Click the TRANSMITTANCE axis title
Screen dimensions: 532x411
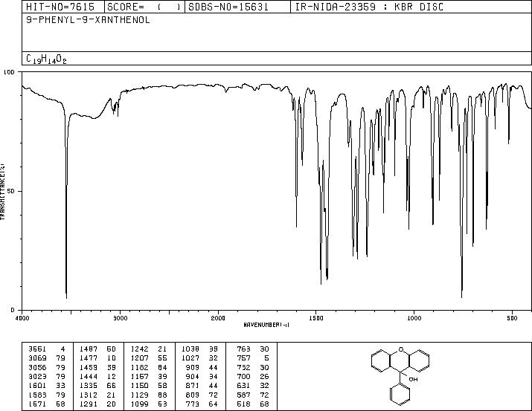click(2, 191)
